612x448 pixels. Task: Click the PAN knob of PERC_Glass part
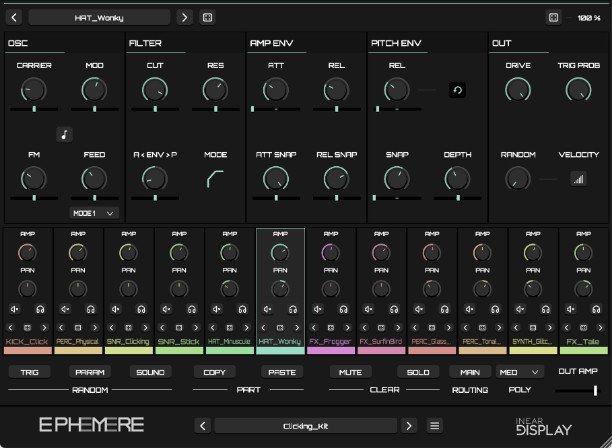point(432,289)
